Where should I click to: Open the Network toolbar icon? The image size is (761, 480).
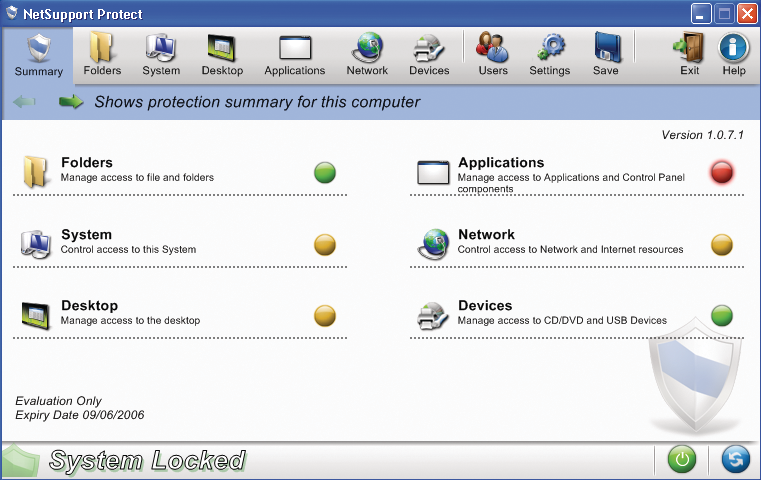click(x=367, y=54)
